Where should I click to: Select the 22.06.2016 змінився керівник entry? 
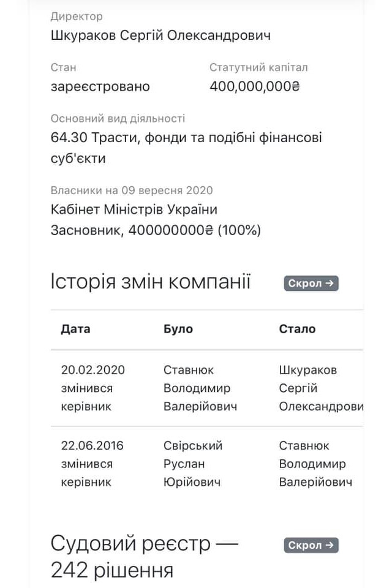pyautogui.click(x=92, y=464)
